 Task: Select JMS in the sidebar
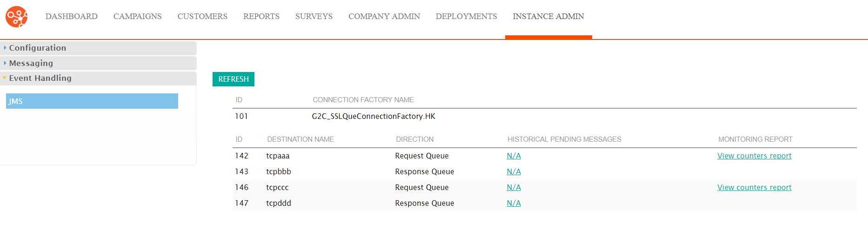[x=92, y=101]
